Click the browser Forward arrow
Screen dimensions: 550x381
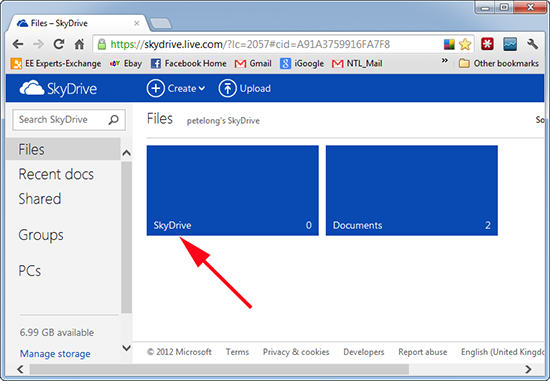(x=38, y=44)
